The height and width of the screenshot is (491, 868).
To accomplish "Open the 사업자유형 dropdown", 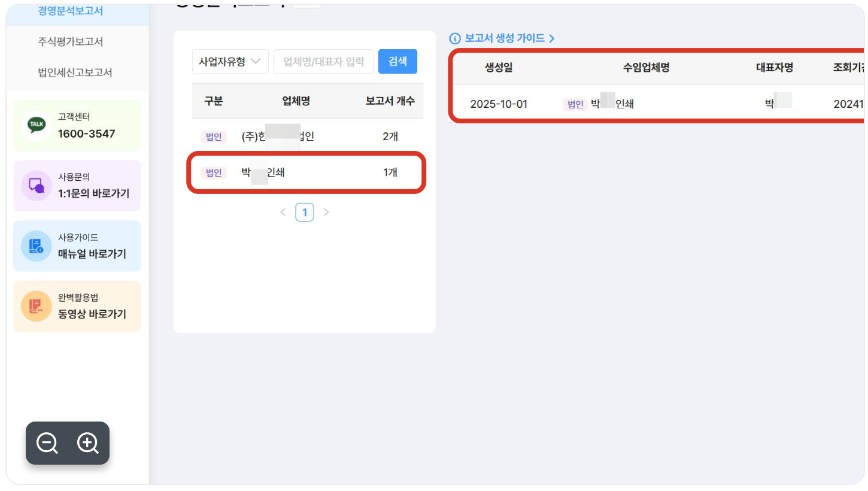I will point(230,62).
